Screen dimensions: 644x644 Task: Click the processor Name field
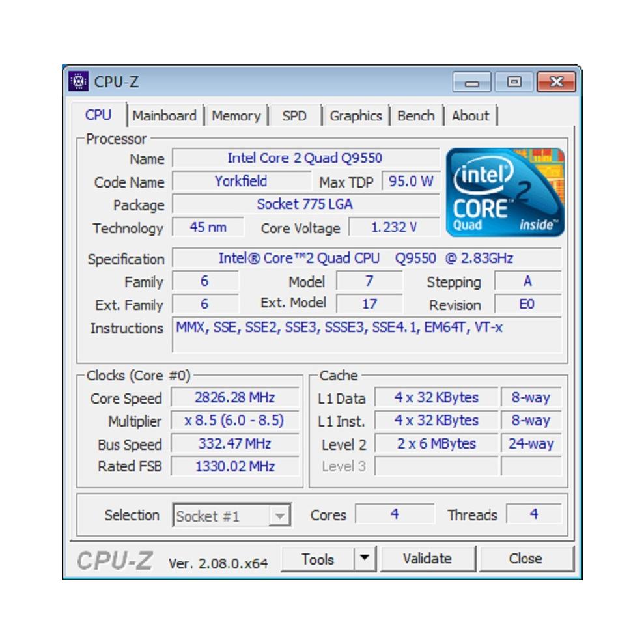pos(305,158)
